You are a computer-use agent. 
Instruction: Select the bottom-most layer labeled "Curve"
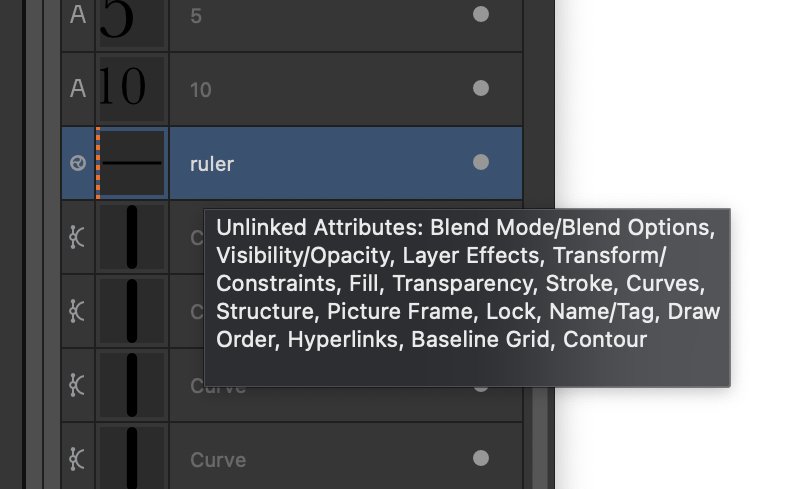coord(292,456)
